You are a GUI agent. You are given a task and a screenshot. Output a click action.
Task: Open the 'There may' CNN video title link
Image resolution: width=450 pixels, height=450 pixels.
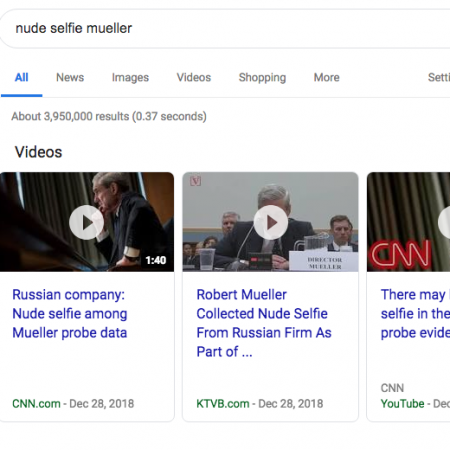click(415, 314)
